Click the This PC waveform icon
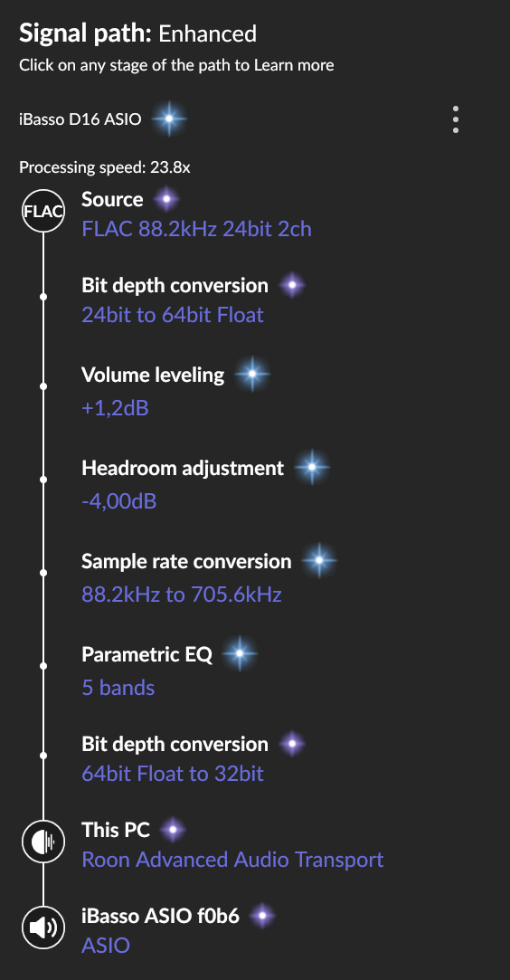The width and height of the screenshot is (510, 980). click(43, 842)
